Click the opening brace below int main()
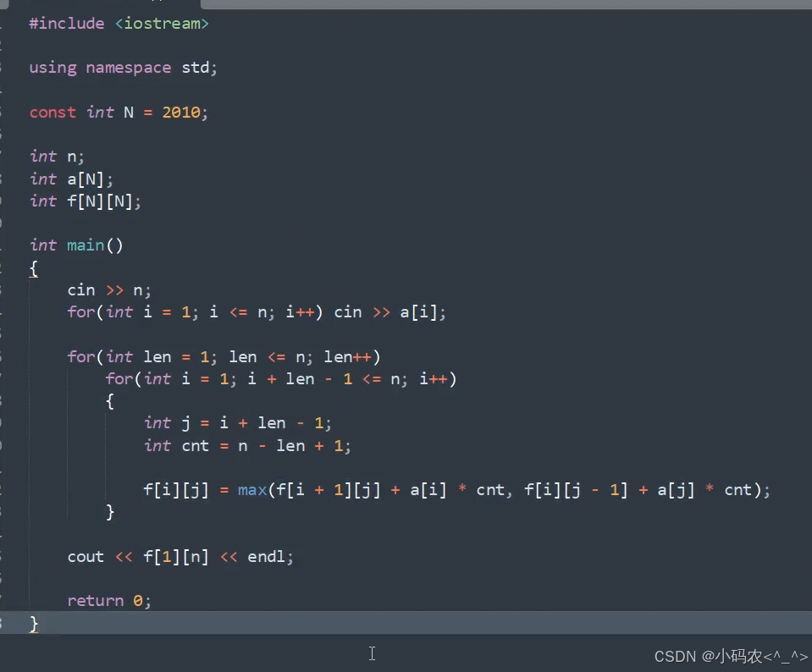812x672 pixels. [x=34, y=268]
